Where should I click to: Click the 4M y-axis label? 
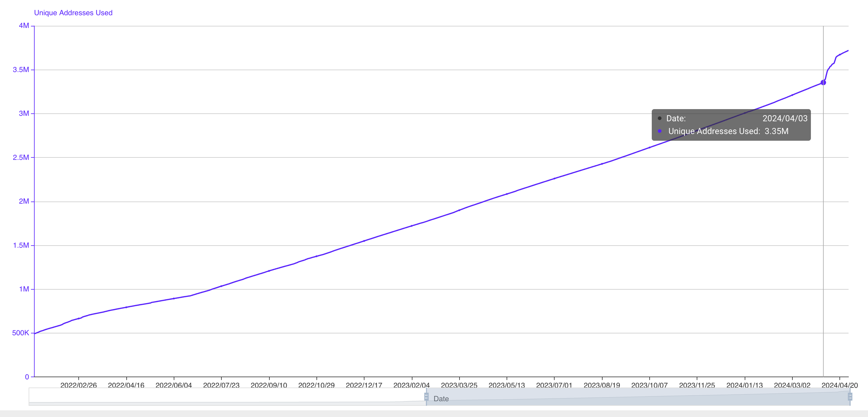(24, 26)
